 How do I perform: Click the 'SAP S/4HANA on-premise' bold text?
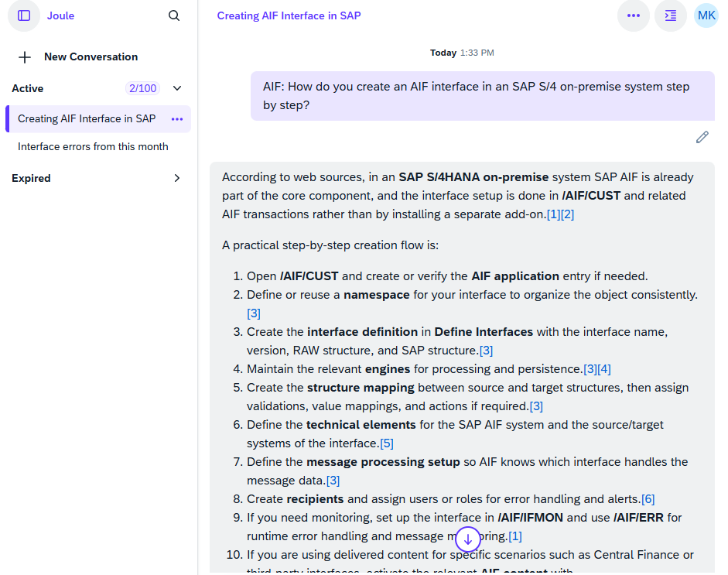[x=473, y=177]
